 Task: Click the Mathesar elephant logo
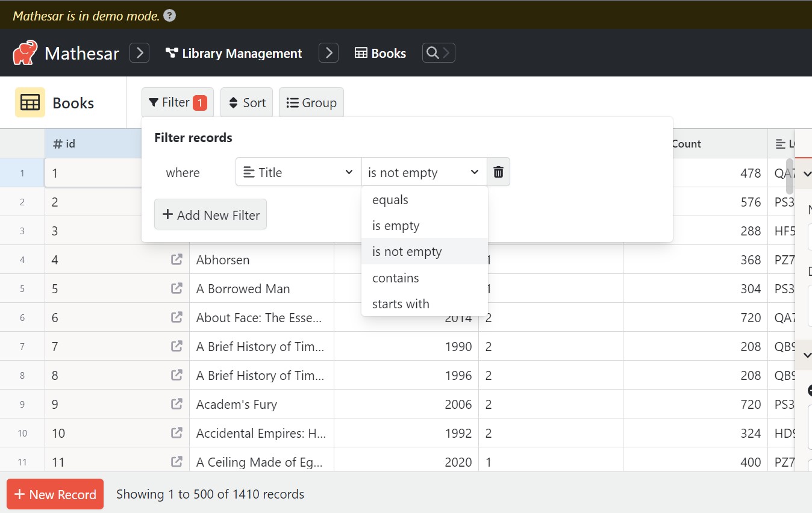[24, 53]
